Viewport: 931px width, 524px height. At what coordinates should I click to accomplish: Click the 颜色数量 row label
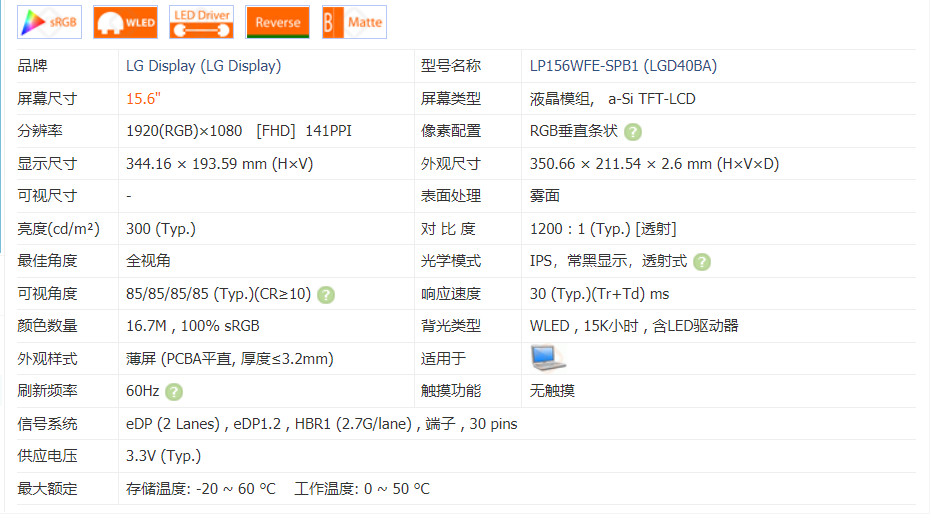tap(47, 326)
